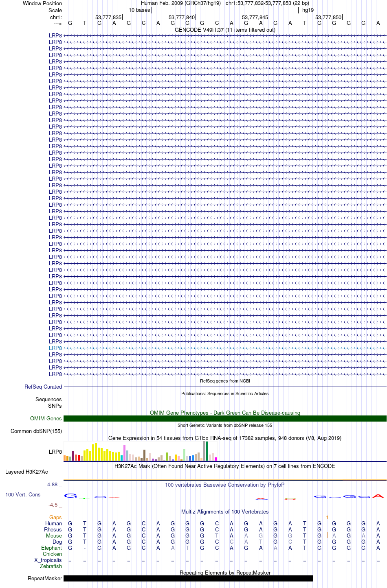Select the Zebrafish alignment row label
Image resolution: width=387 pixels, height=588 pixels.
click(x=51, y=566)
